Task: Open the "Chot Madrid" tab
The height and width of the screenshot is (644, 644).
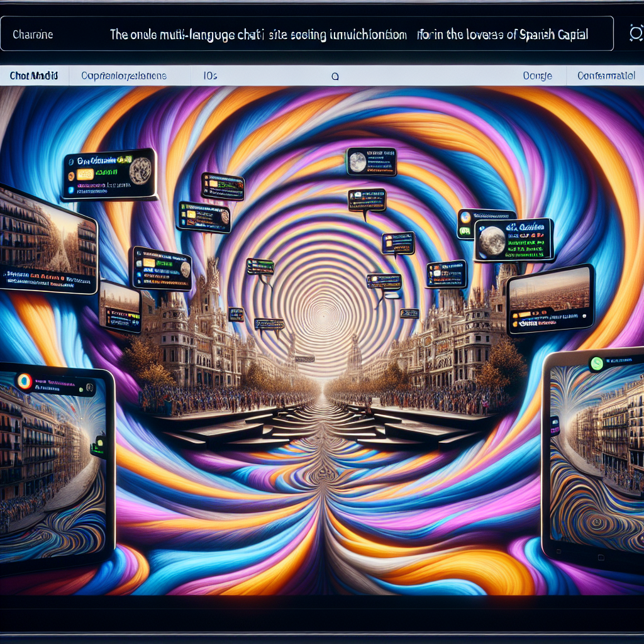Action: click(x=34, y=75)
